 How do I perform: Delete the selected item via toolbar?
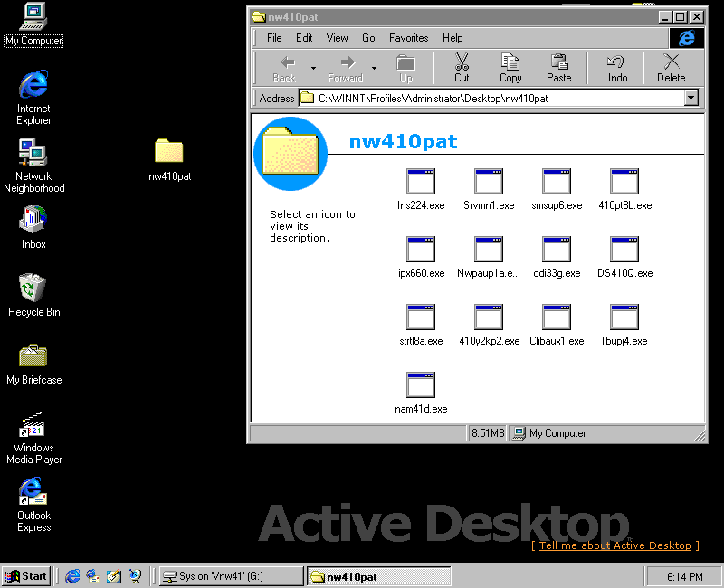(671, 69)
